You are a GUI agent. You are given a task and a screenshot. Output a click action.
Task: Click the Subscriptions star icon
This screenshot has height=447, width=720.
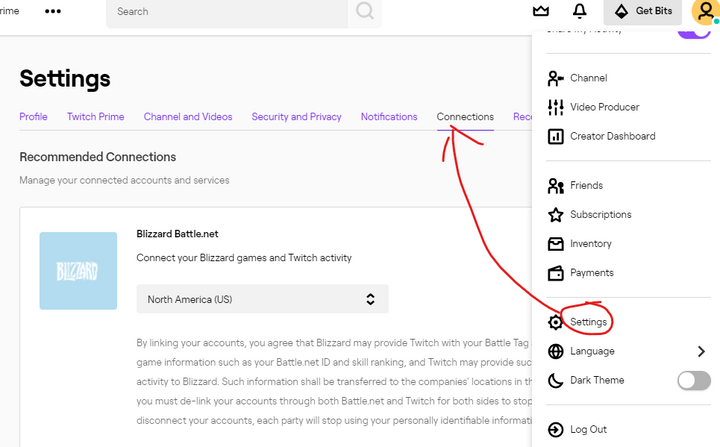pos(556,215)
